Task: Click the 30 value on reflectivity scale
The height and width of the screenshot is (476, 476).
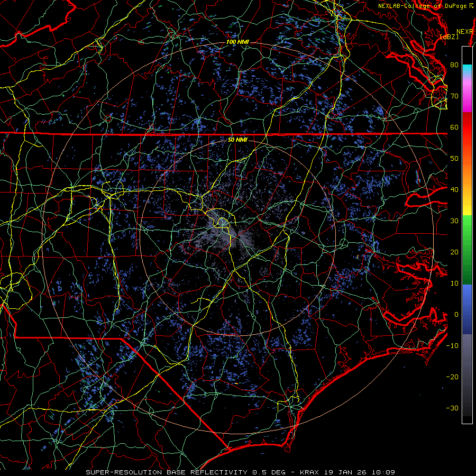Action: [454, 221]
